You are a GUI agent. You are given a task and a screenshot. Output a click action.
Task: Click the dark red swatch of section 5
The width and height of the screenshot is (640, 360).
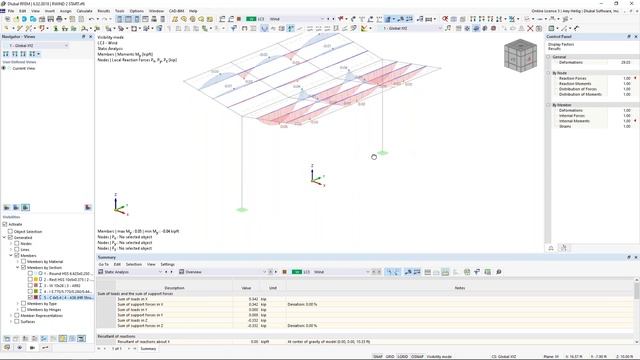tap(36, 298)
